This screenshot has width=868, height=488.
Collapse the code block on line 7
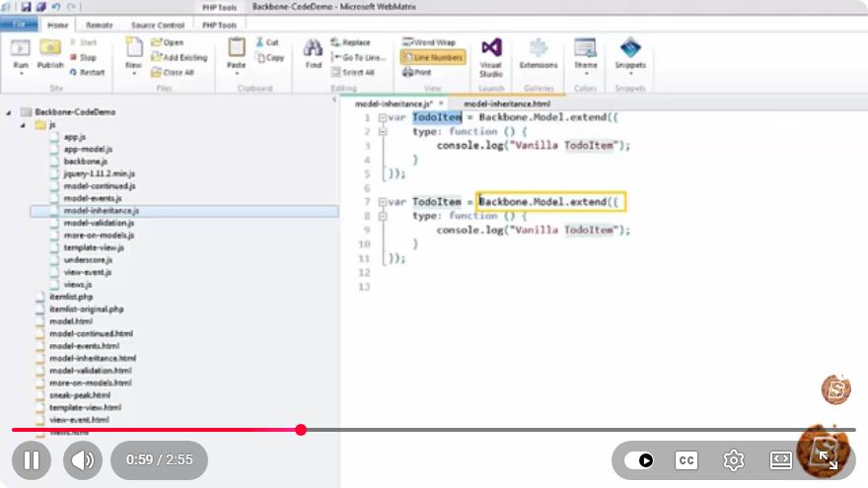point(383,202)
